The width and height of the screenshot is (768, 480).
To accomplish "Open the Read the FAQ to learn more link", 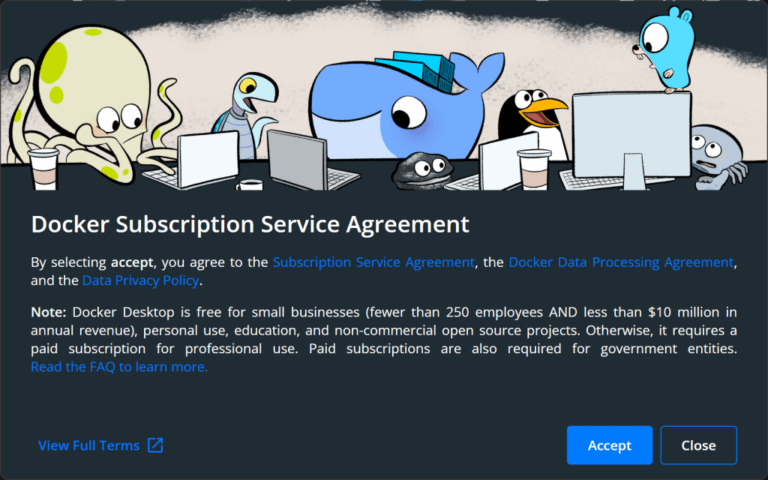I will click(119, 367).
